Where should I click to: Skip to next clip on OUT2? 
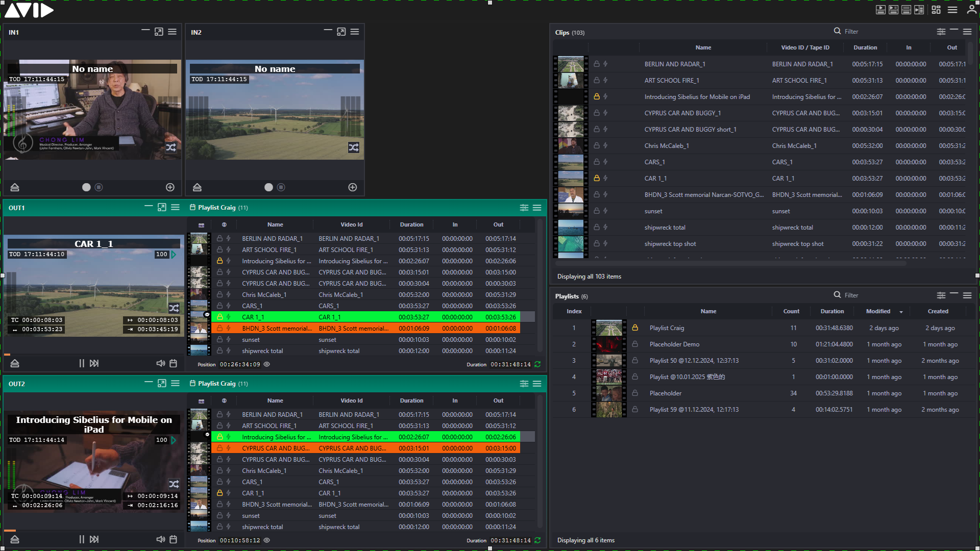[x=94, y=539]
